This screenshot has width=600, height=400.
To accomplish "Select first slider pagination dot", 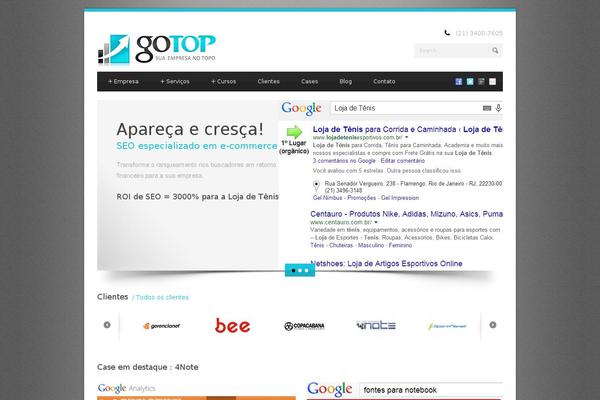I will 293,270.
